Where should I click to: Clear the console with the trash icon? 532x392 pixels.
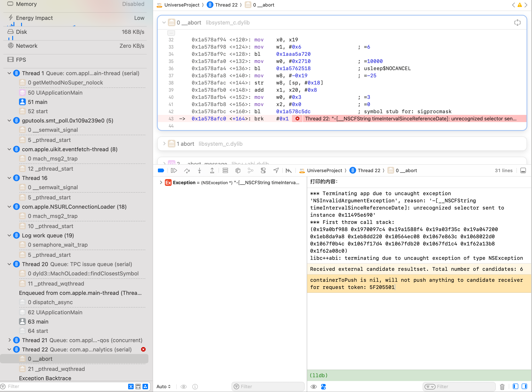502,387
